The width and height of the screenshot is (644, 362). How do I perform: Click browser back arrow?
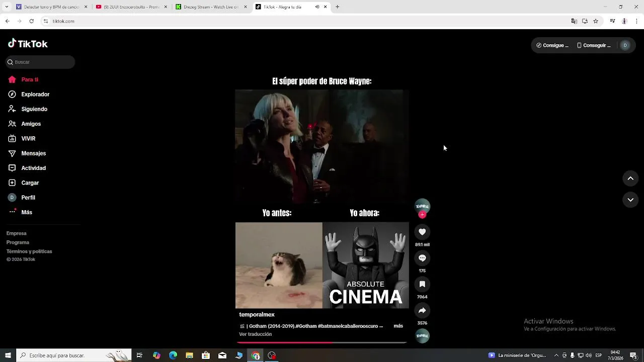pos(7,21)
